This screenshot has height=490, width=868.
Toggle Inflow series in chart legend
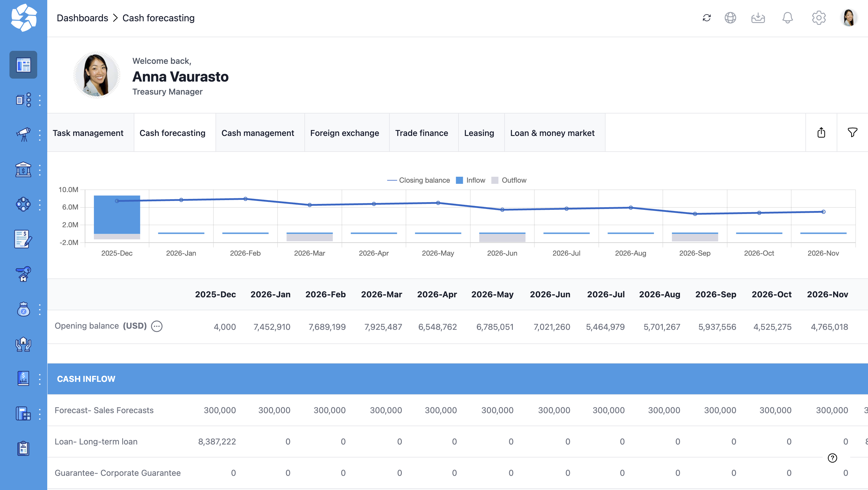[471, 180]
